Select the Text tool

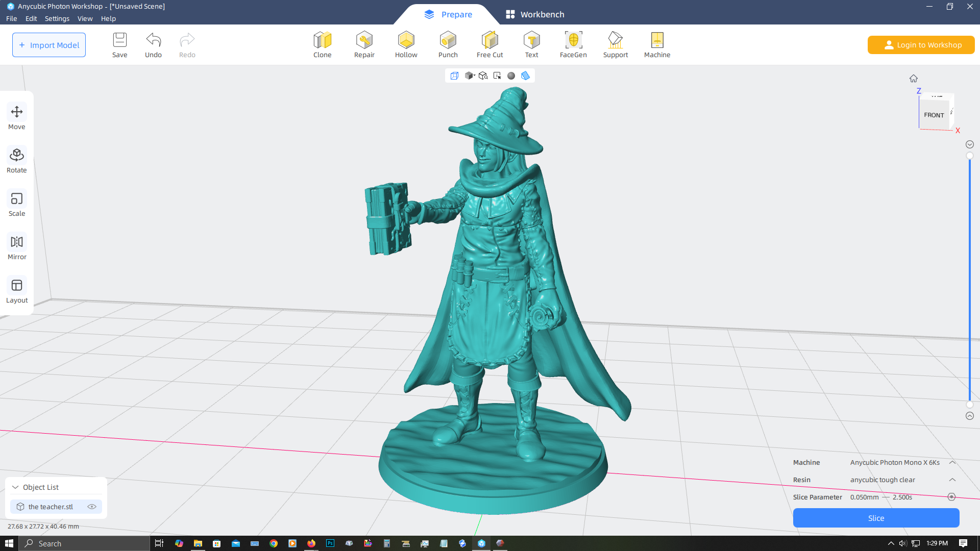tap(531, 45)
